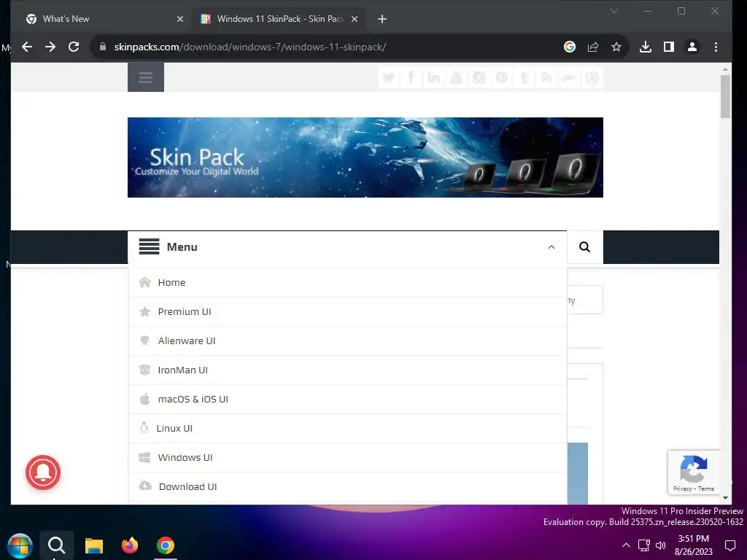Open a new browser tab
Screen dimensions: 747x560
pyautogui.click(x=382, y=19)
